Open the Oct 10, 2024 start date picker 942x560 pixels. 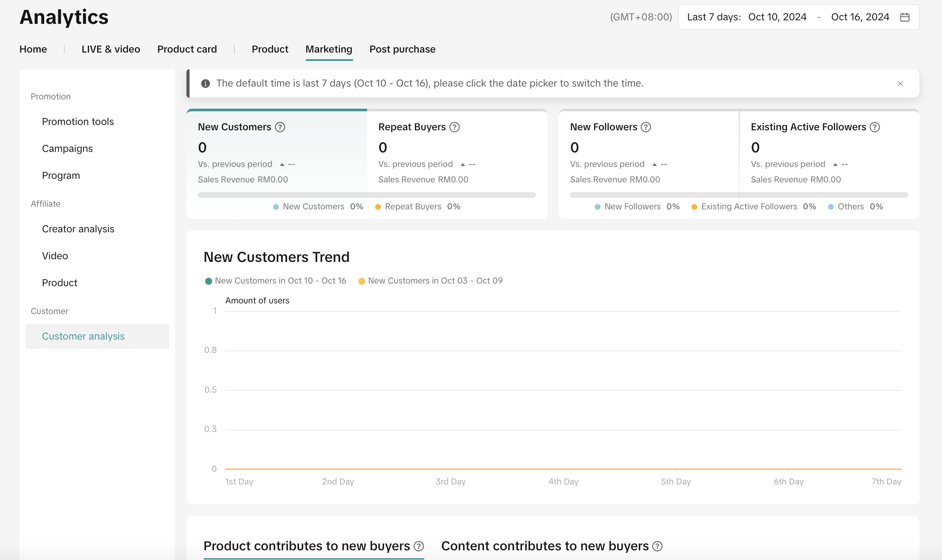(777, 17)
